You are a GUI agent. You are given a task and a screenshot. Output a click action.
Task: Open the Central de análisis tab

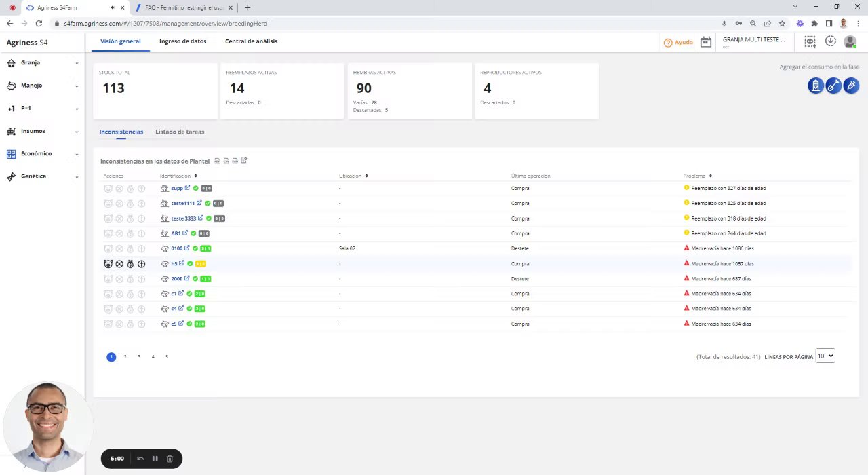coord(251,41)
